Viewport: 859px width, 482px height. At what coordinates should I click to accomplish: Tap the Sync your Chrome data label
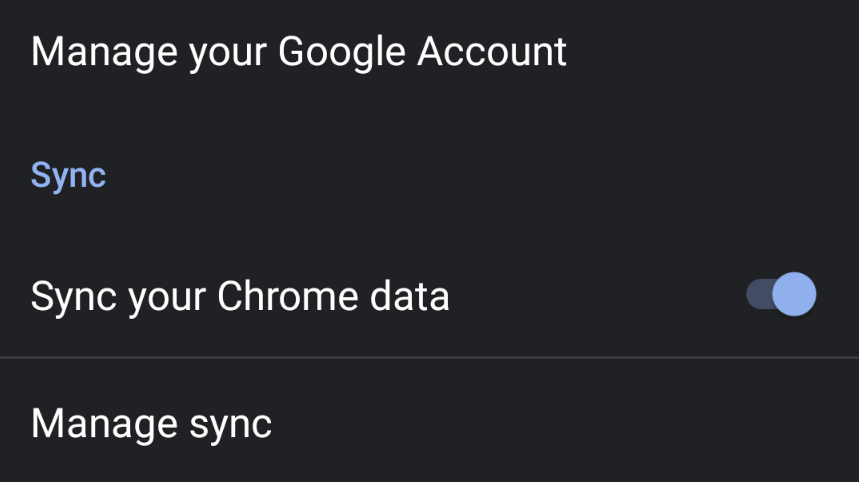pos(240,297)
